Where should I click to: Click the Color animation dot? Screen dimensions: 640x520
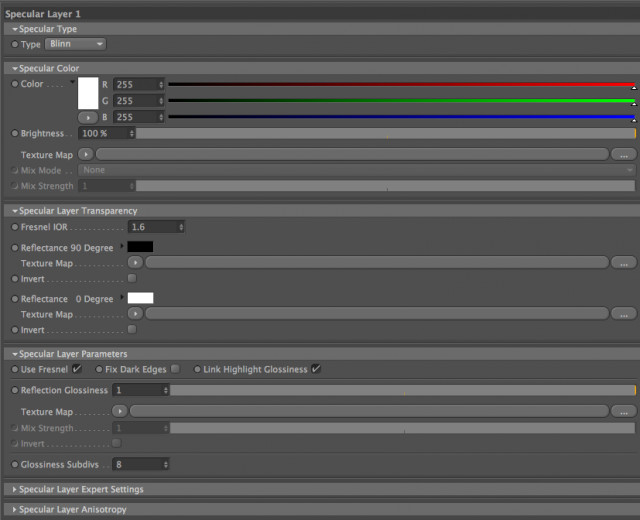15,84
